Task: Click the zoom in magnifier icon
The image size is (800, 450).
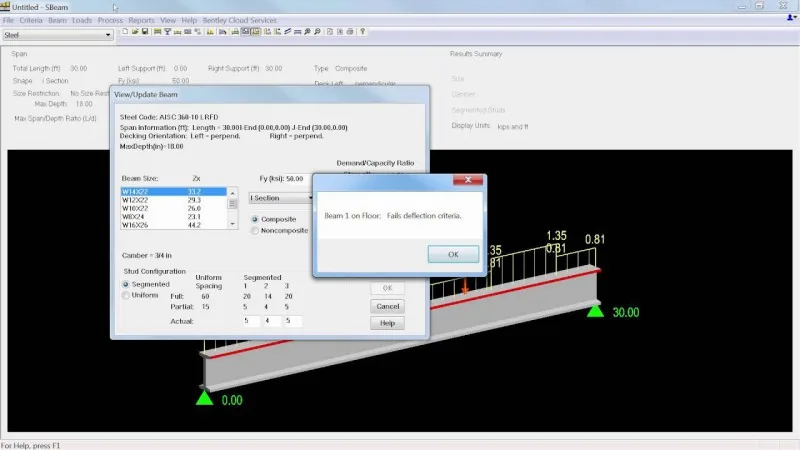Action: 308,32
